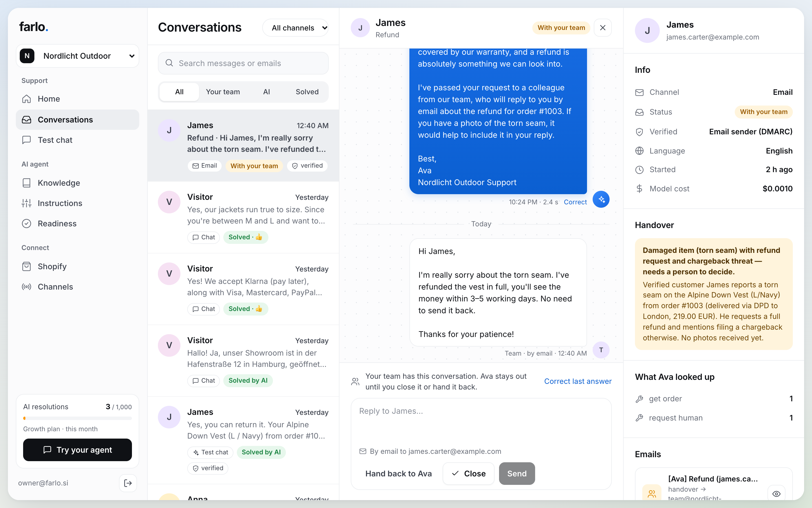Open the Shopify connection
The width and height of the screenshot is (812, 508).
pyautogui.click(x=77, y=266)
